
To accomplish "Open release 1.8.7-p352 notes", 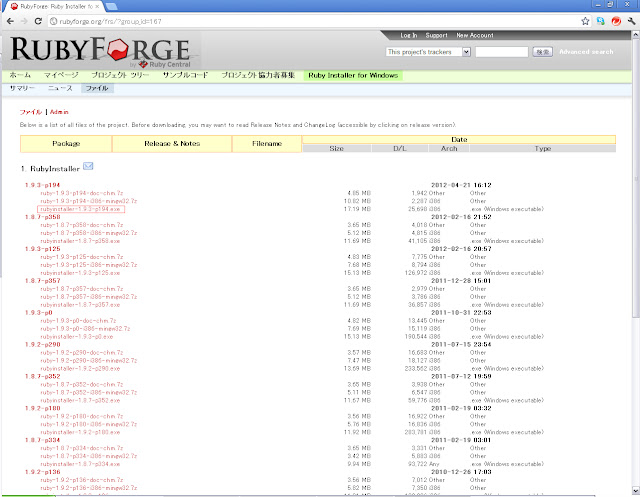I will click(42, 376).
